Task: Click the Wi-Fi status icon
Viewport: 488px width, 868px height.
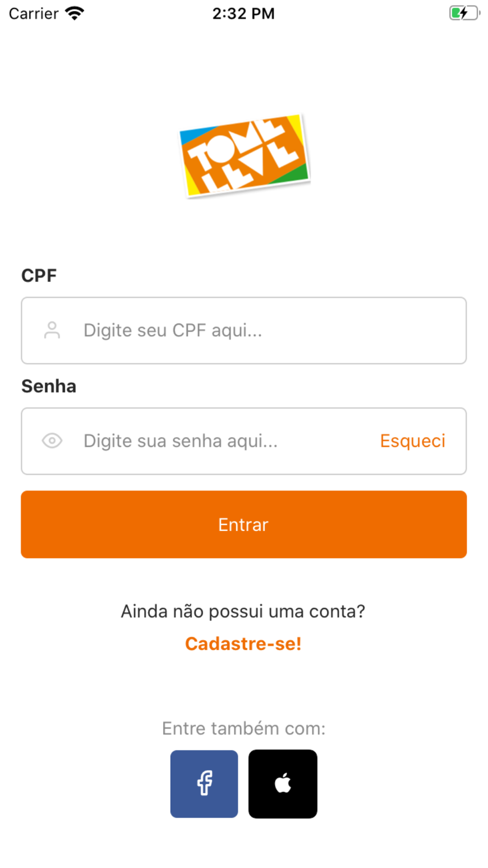Action: tap(75, 13)
